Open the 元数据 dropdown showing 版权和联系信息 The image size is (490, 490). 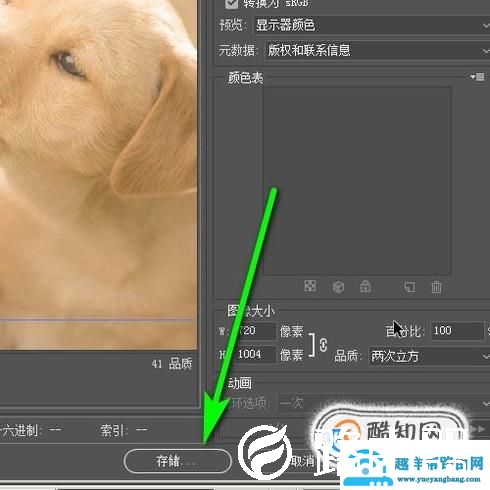[378, 50]
